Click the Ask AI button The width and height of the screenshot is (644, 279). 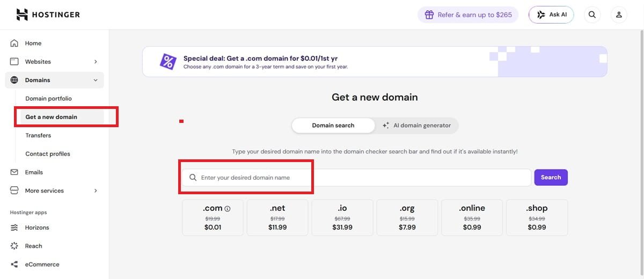551,15
